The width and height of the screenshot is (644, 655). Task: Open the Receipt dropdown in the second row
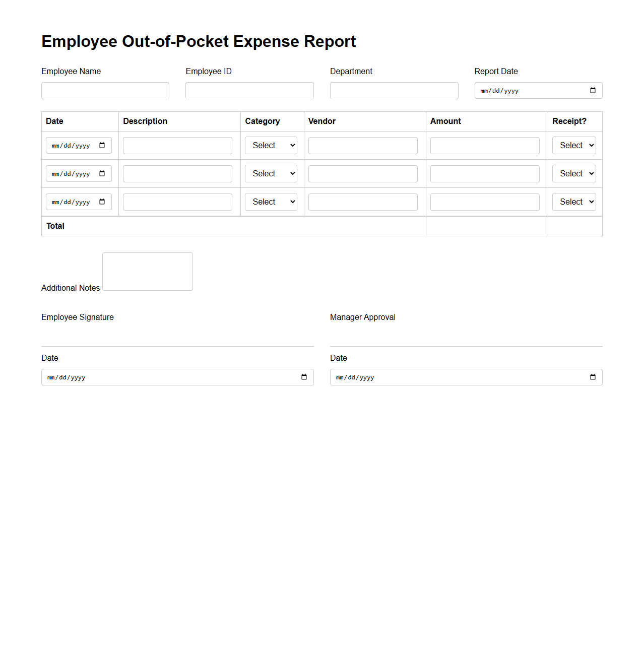574,173
